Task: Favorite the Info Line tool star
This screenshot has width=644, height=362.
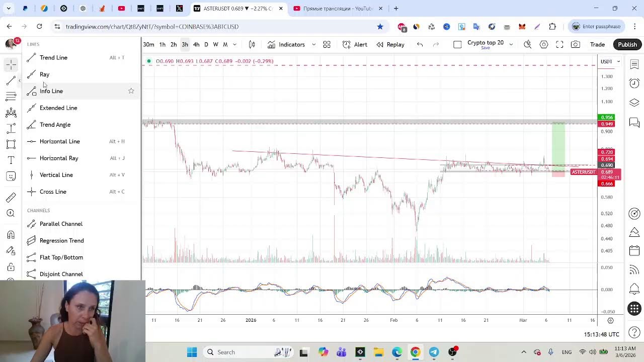Action: click(x=131, y=91)
